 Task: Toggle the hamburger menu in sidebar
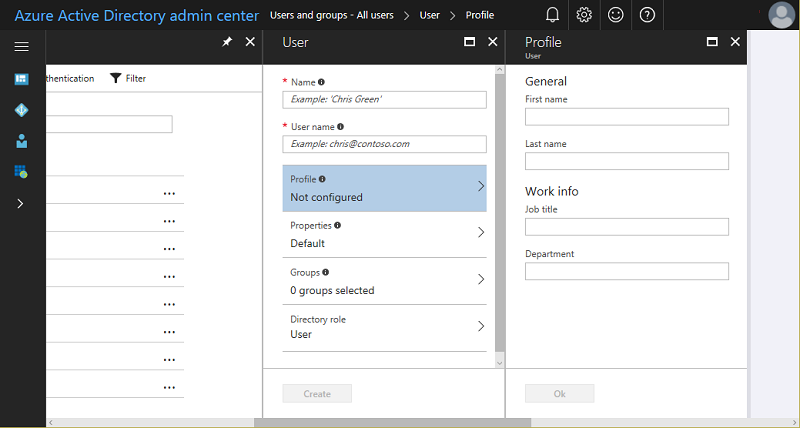[21, 47]
